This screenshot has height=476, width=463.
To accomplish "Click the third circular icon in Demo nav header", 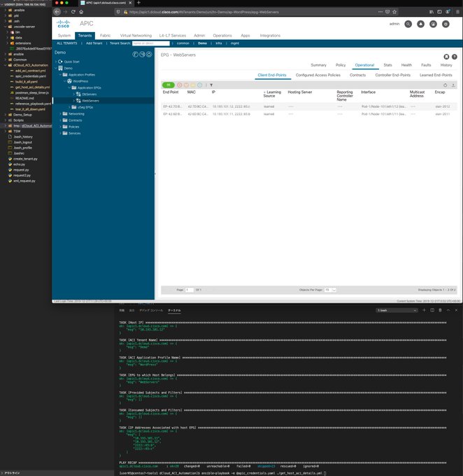I will 149,55.
